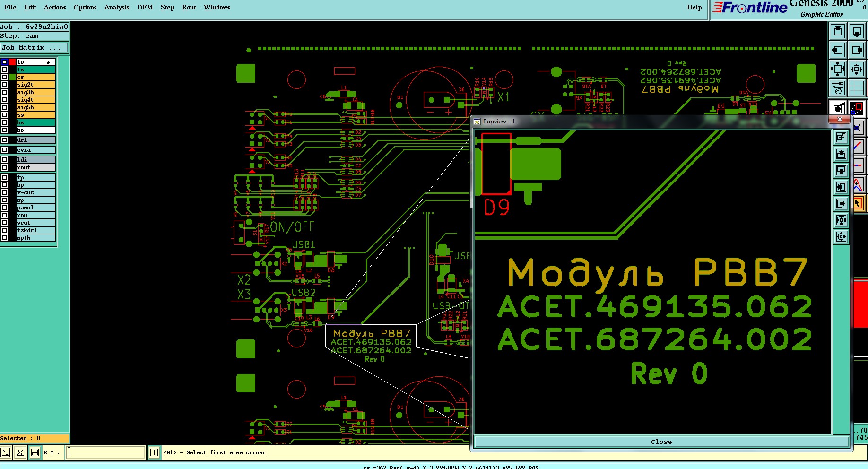
Task: Click the pan down arrow in main toolbar
Action: pyautogui.click(x=857, y=32)
